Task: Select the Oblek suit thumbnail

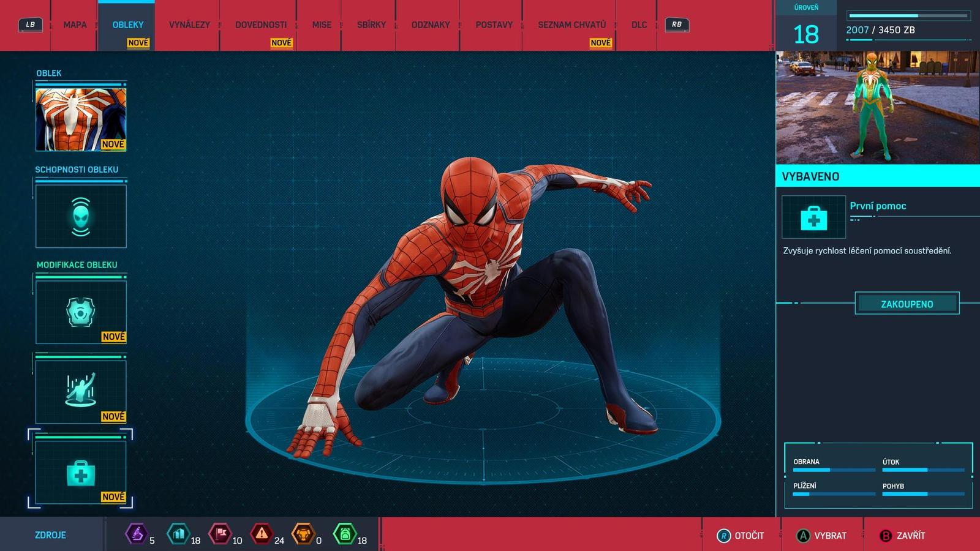Action: point(81,119)
